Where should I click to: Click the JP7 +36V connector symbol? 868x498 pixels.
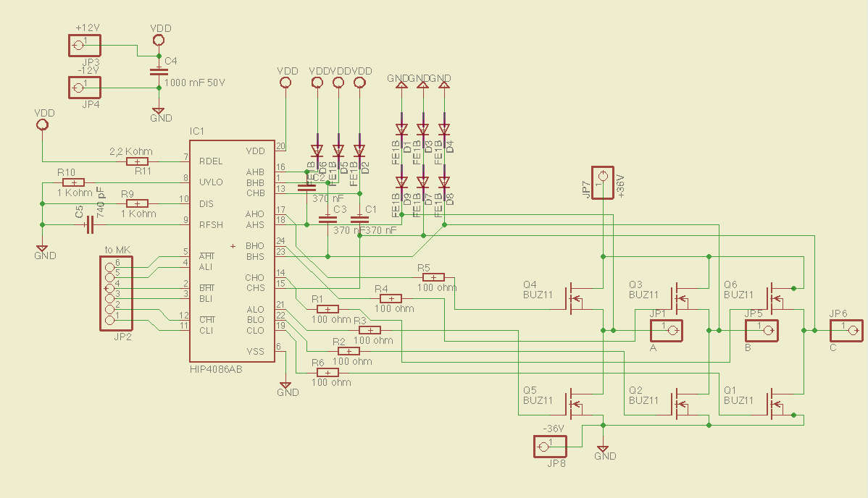point(603,182)
